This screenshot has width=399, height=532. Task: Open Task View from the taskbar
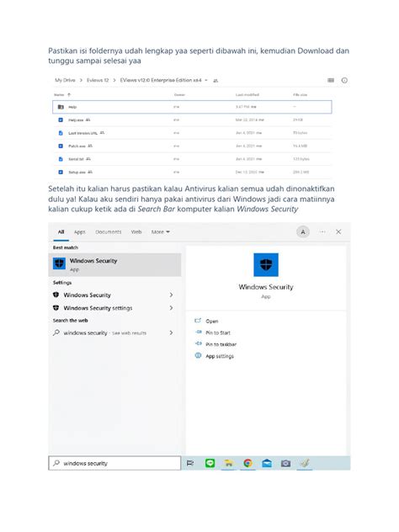190,463
